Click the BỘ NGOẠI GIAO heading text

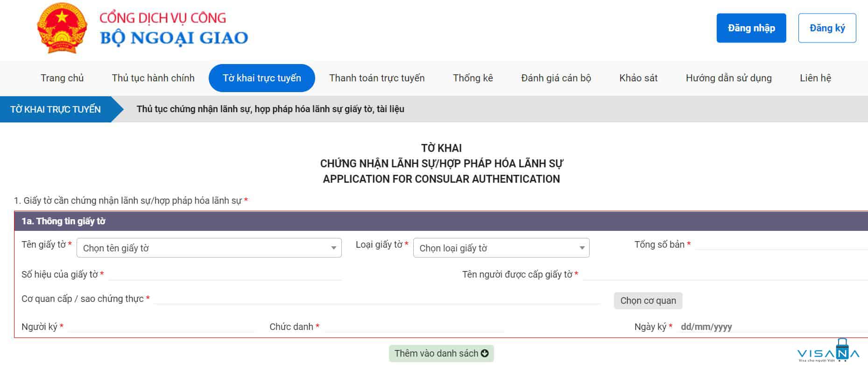174,38
